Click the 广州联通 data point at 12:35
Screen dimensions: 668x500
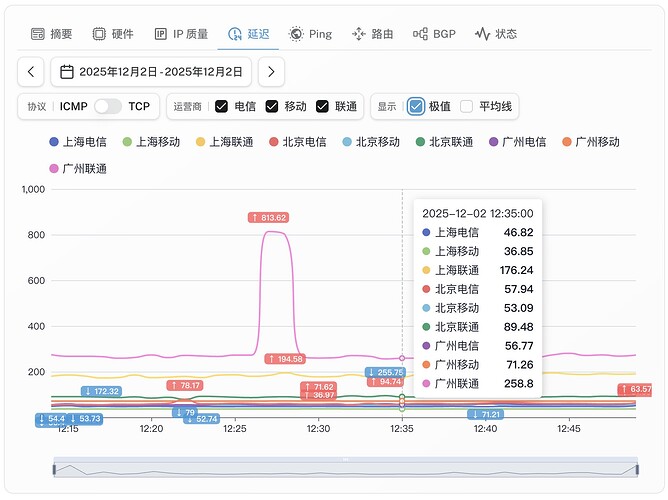402,358
